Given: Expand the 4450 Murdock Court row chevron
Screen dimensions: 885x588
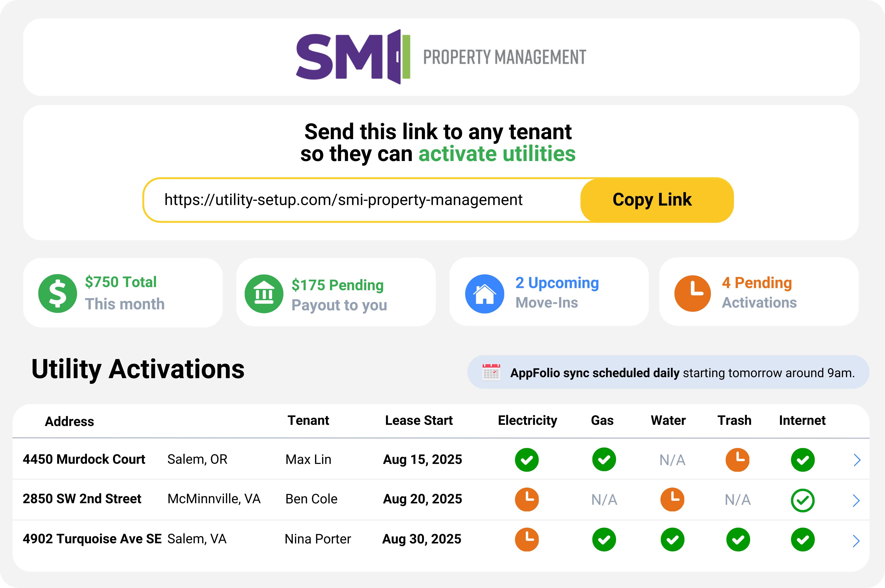Looking at the screenshot, I should [857, 460].
